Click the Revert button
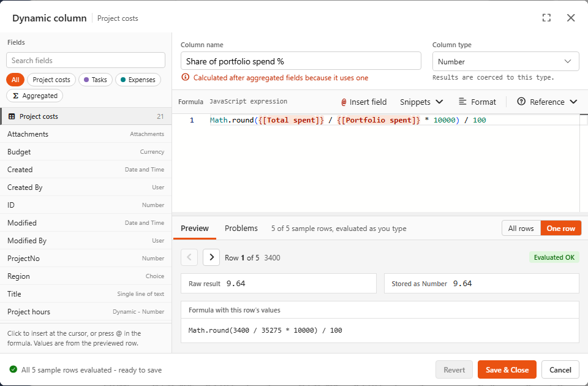 [x=454, y=369]
